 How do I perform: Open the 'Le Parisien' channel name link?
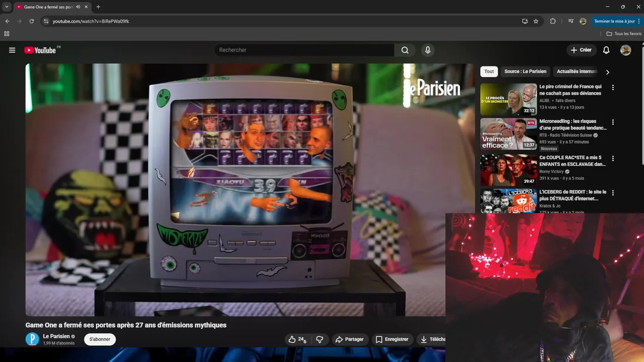pyautogui.click(x=56, y=336)
